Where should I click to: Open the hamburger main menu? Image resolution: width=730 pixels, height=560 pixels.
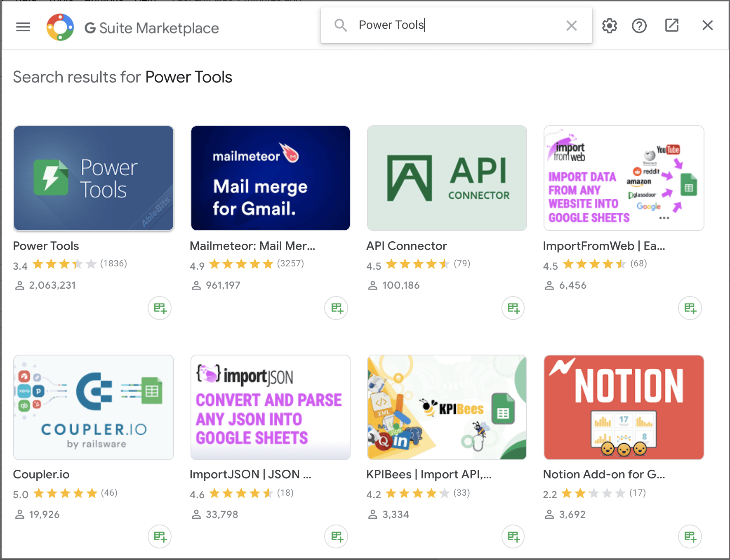(23, 27)
